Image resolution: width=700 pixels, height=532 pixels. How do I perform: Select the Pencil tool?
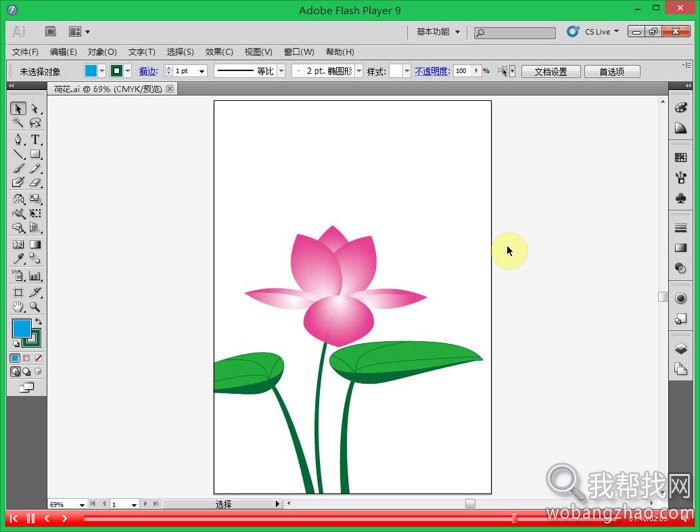coord(35,168)
